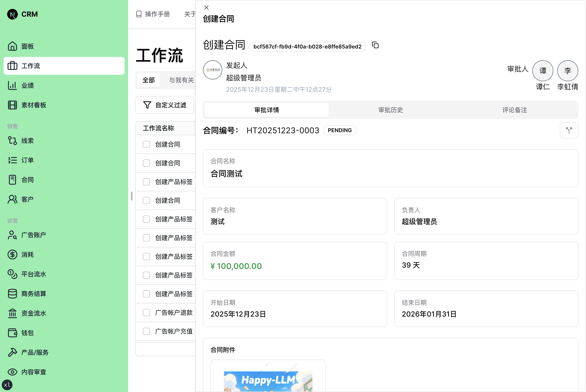
Task: Switch to the 审批历史 tab
Action: click(x=390, y=110)
